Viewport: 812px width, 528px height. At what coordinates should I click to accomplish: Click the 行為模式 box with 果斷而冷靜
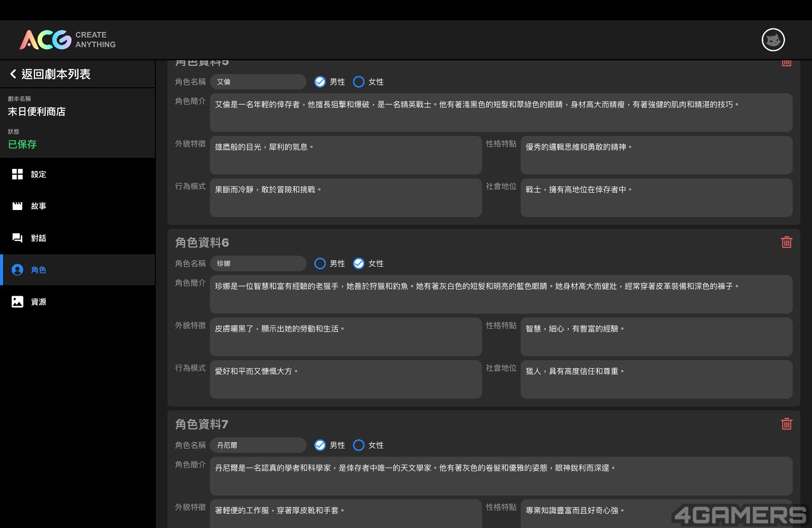coord(346,198)
